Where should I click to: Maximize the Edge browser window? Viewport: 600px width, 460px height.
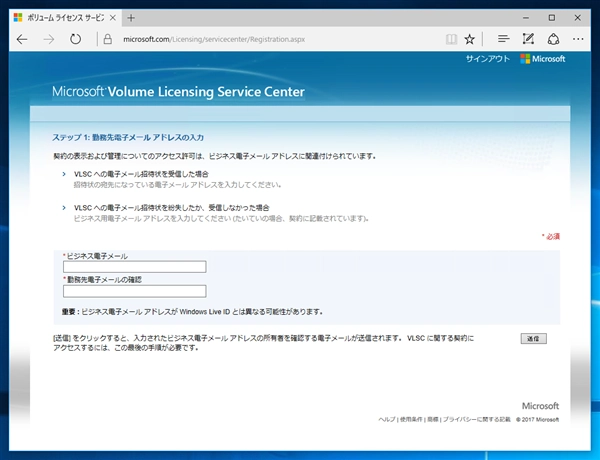(x=552, y=18)
